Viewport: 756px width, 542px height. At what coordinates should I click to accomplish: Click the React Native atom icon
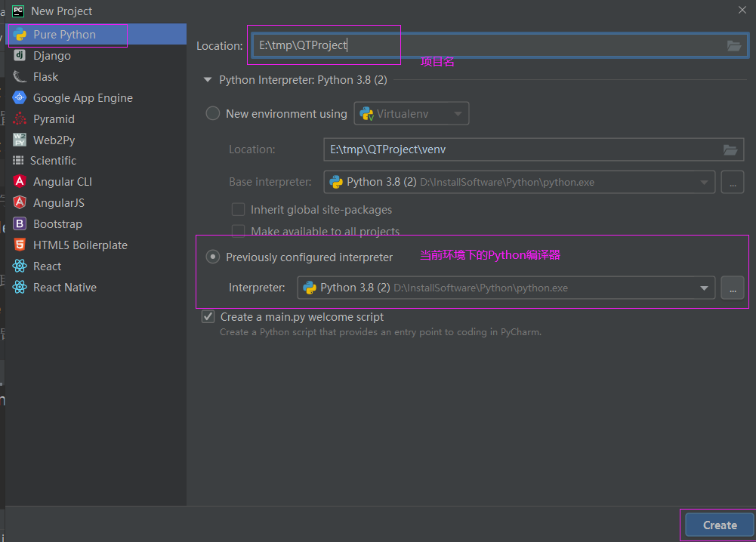click(x=20, y=287)
